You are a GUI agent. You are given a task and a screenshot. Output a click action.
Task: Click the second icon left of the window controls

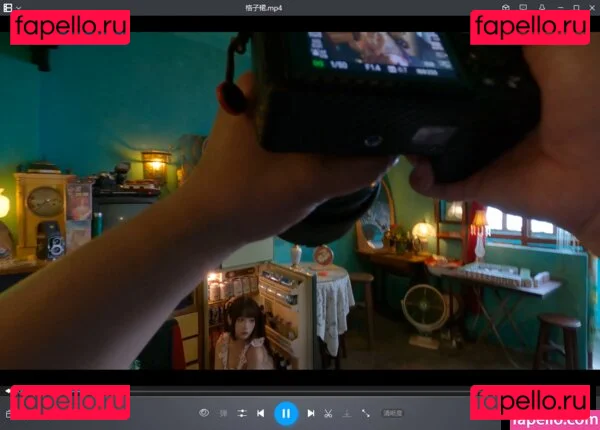point(524,8)
